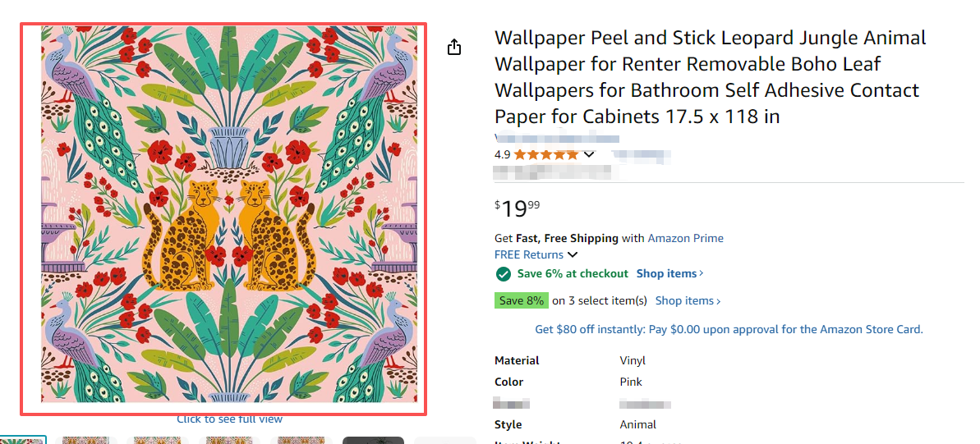This screenshot has width=980, height=444.
Task: Expand the rating breakdown chevron after stars
Action: (x=588, y=154)
